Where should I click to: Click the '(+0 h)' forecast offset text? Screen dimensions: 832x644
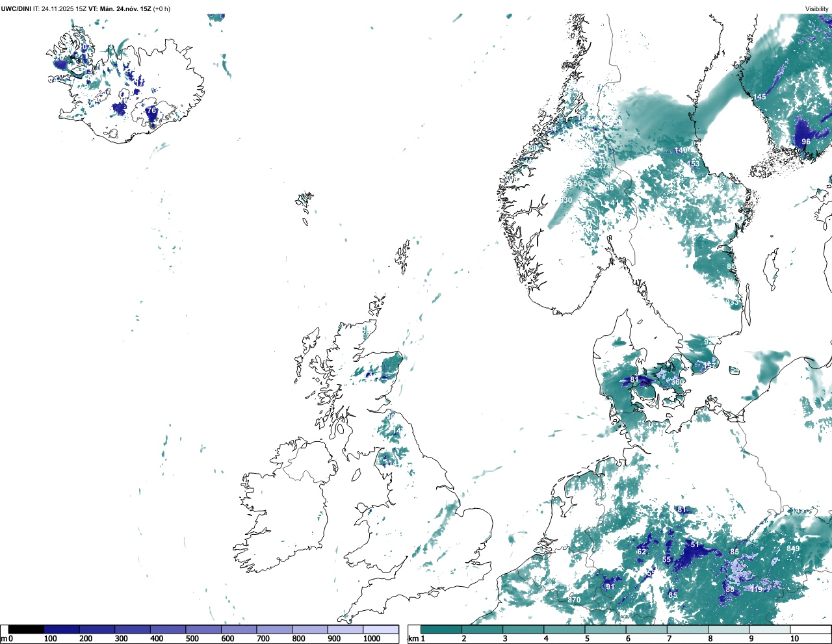[162, 8]
